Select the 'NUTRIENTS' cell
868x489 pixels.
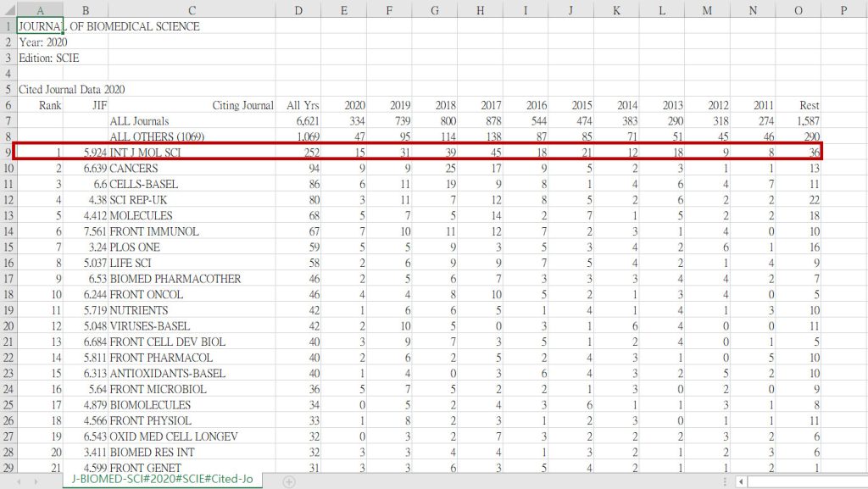point(192,310)
